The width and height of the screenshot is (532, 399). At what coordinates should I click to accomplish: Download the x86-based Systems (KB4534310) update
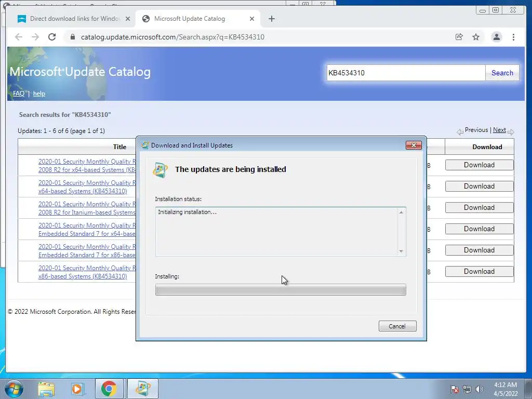479,271
